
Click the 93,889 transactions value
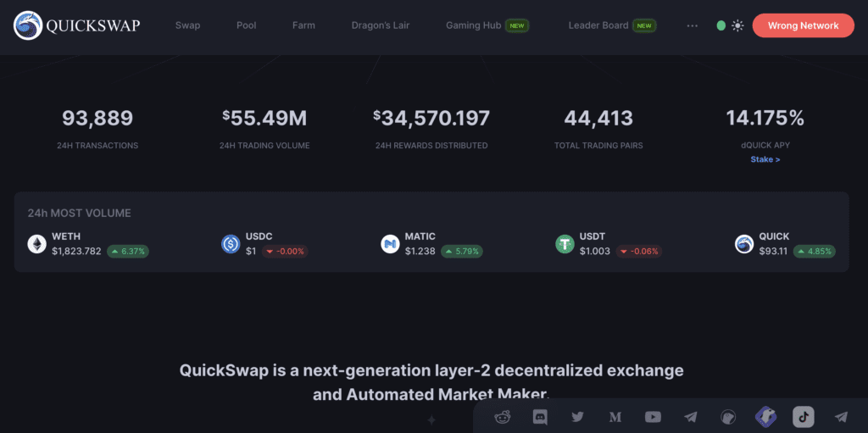pyautogui.click(x=97, y=118)
